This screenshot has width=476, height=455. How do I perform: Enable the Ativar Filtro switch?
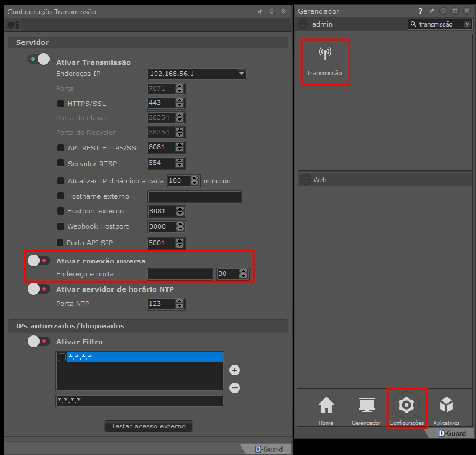(39, 341)
